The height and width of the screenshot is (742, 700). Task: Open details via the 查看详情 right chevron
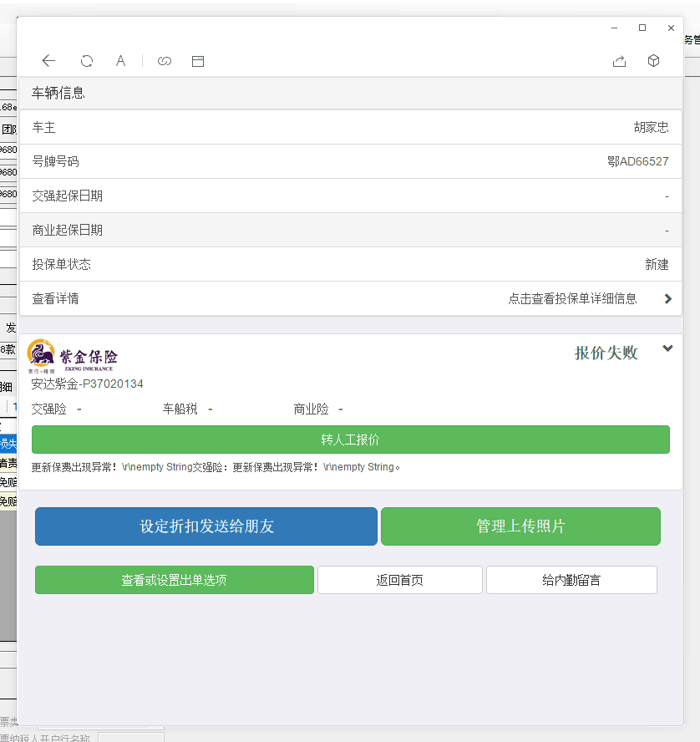pos(667,298)
